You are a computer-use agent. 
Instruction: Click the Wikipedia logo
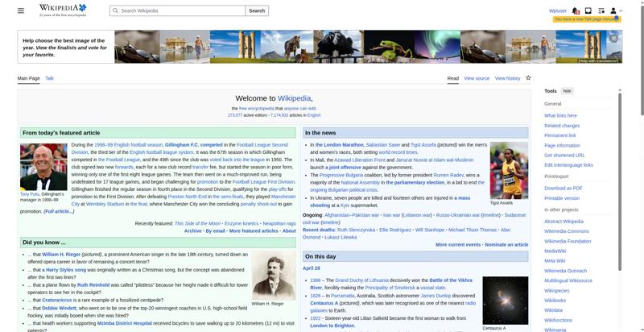click(62, 10)
